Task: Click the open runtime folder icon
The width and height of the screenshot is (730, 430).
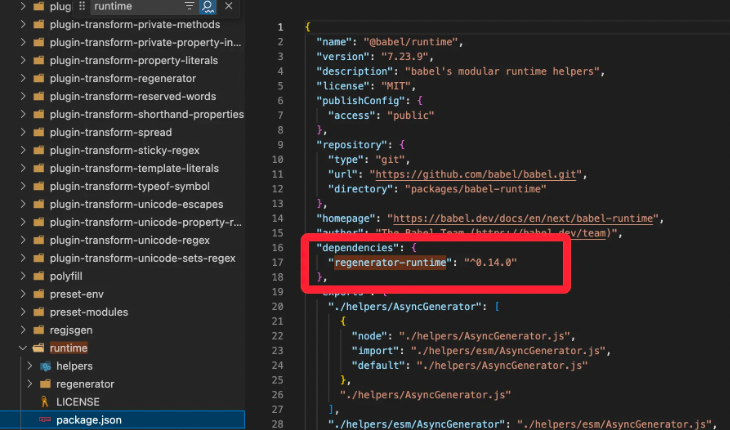Action: point(39,348)
